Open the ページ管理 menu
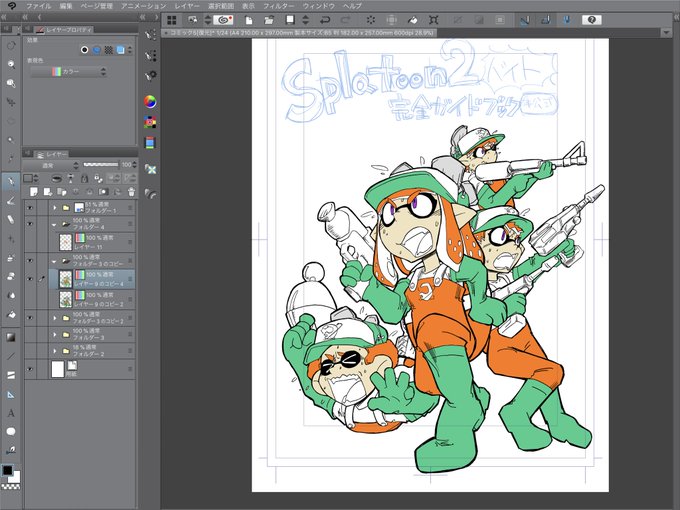 tap(97, 6)
